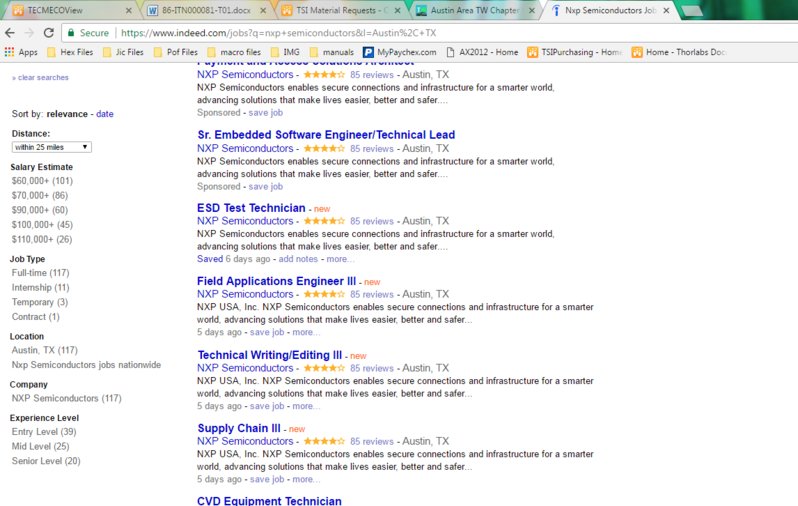Select the Nxp Semiconductors Jobs tab
The height and width of the screenshot is (506, 798).
609,10
